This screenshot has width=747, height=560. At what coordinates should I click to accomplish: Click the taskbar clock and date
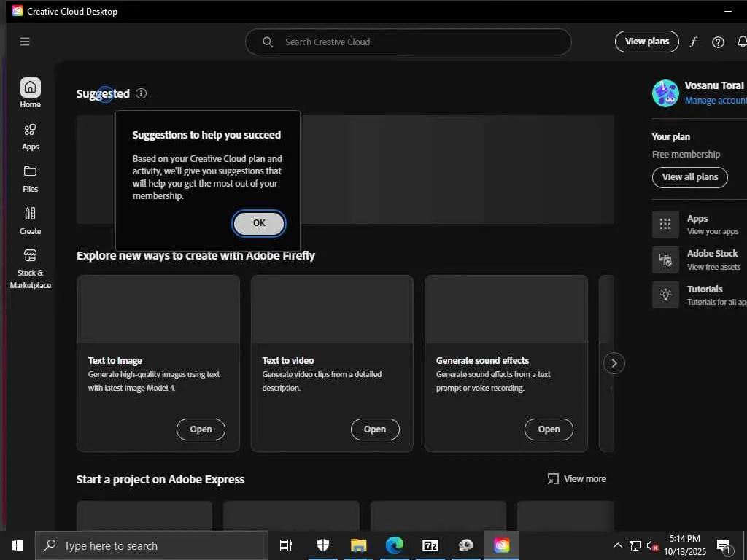(685, 545)
